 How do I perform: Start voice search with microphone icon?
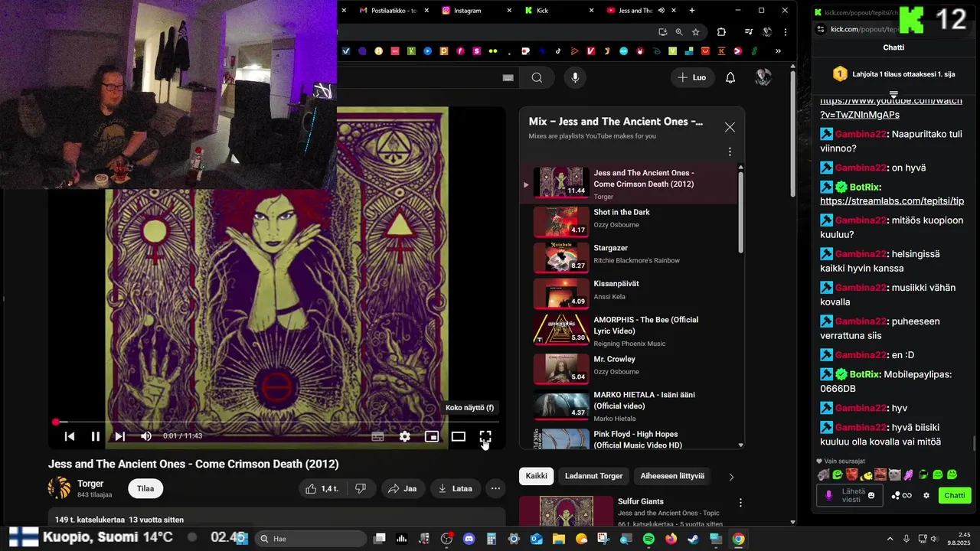pos(575,77)
